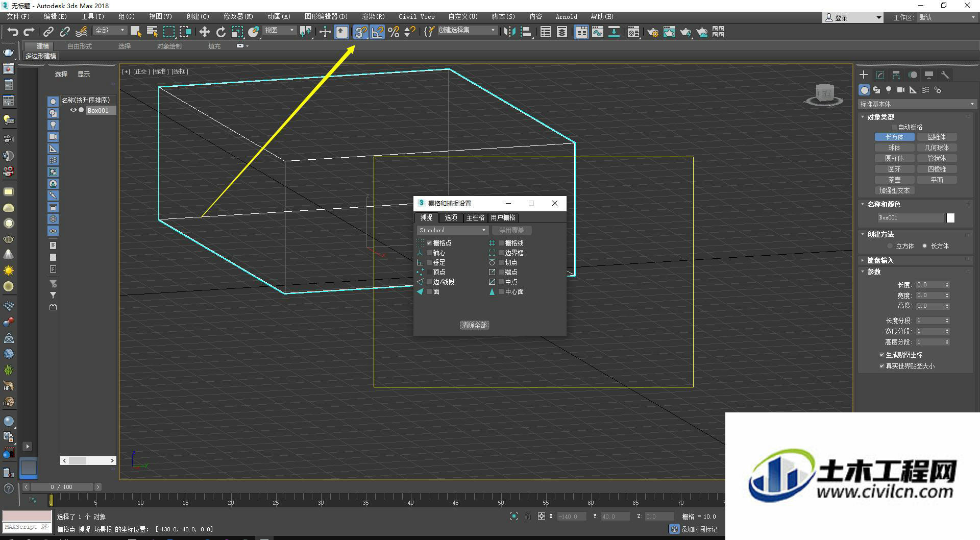Enable the 顶点 vertex snap checkbox
980x540 pixels.
pos(429,272)
